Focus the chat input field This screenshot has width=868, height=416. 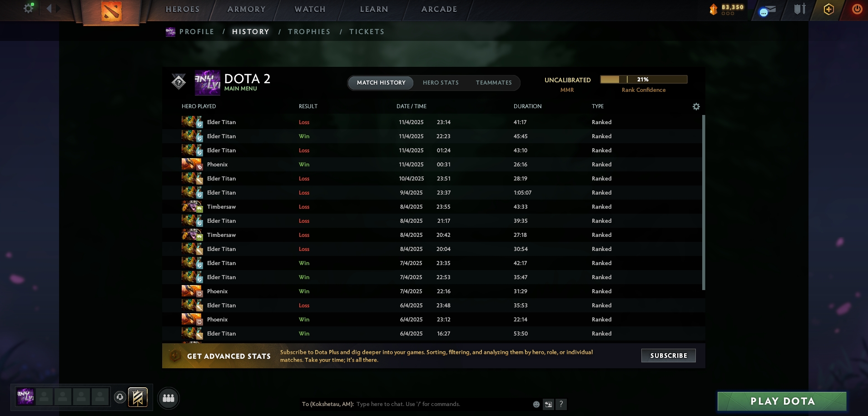coord(443,404)
